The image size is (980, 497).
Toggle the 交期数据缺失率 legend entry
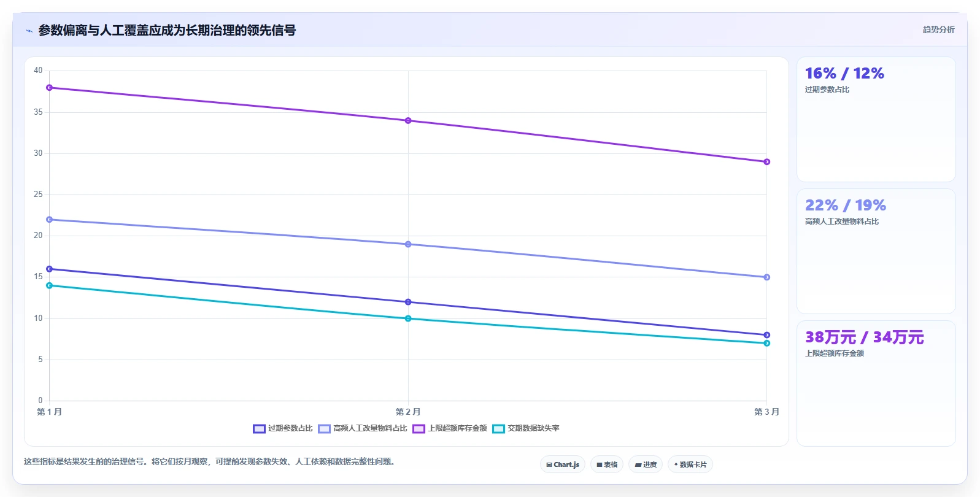[526, 428]
